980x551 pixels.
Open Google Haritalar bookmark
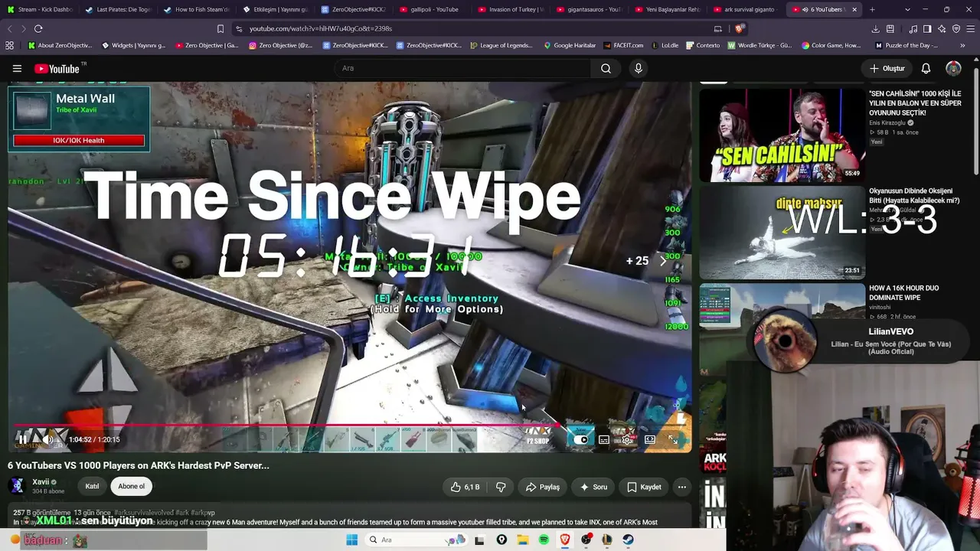570,45
